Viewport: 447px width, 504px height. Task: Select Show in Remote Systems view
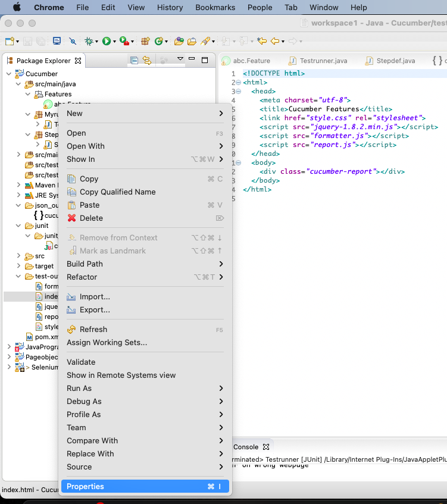click(145, 375)
